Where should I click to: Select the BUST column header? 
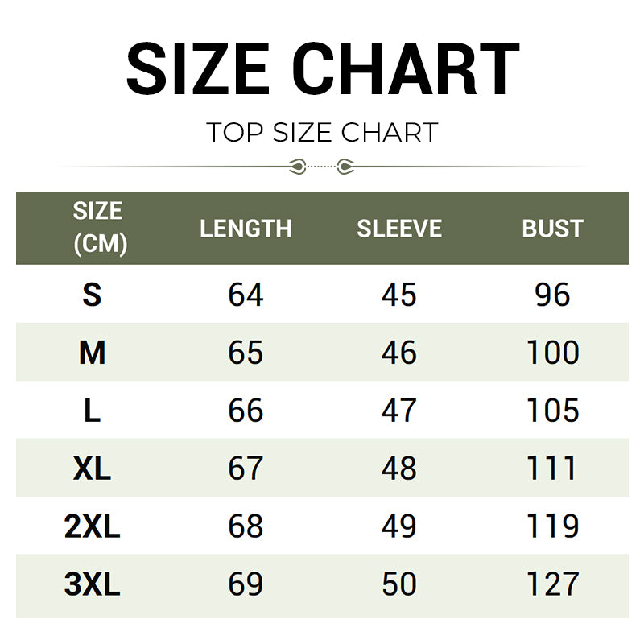click(552, 229)
